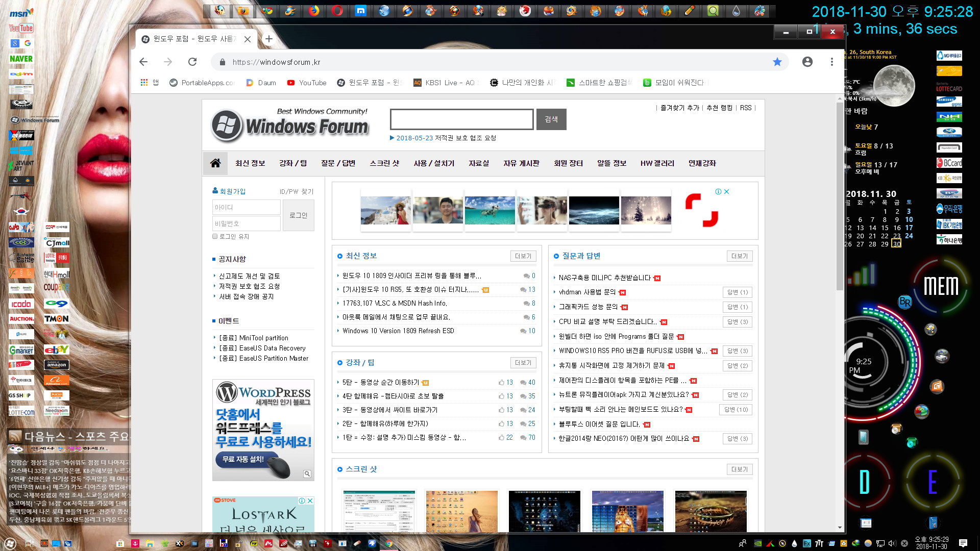Click Chrome icon in taskbar

click(x=389, y=544)
